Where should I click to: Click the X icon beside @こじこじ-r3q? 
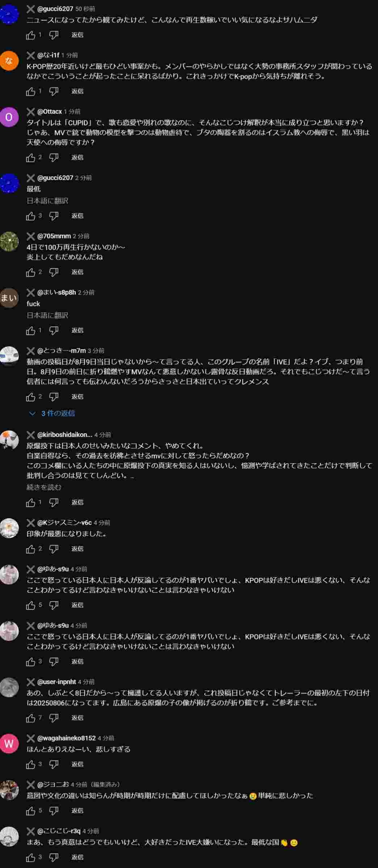31,831
